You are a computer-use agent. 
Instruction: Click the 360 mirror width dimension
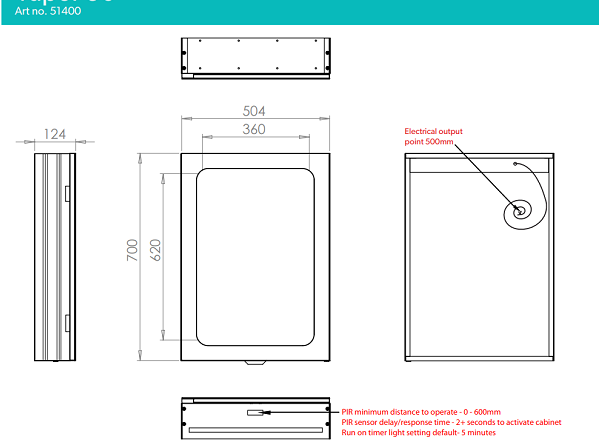(254, 129)
